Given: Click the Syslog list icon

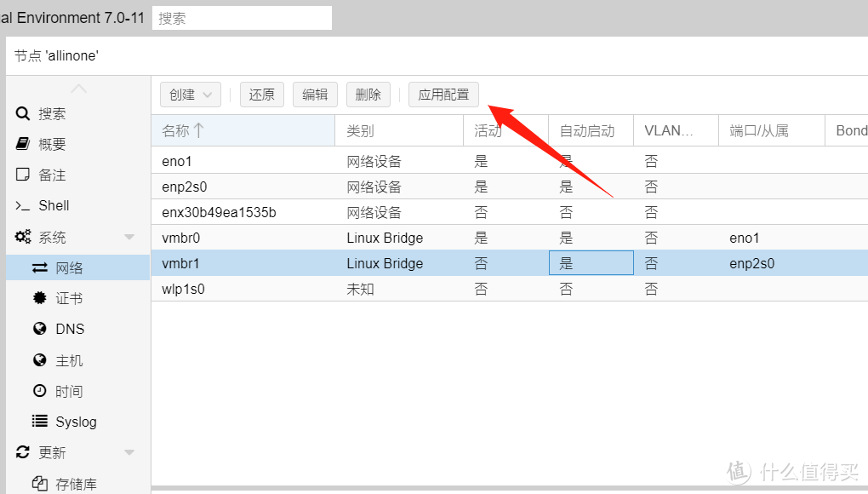Looking at the screenshot, I should 39,421.
